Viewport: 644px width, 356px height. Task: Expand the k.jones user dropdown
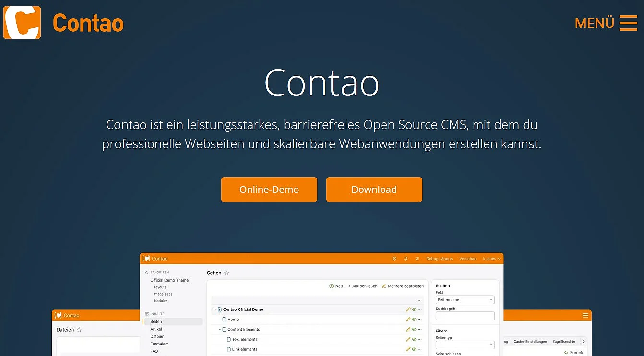point(491,259)
